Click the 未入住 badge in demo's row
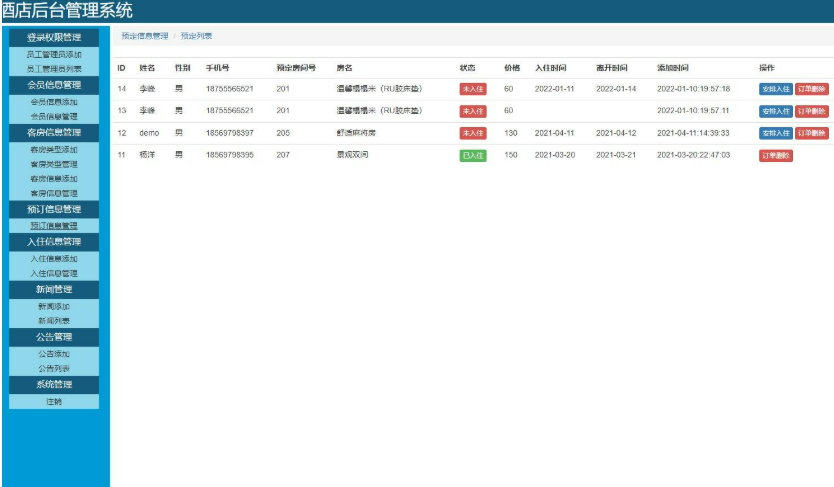This screenshot has height=487, width=834. pyautogui.click(x=473, y=133)
